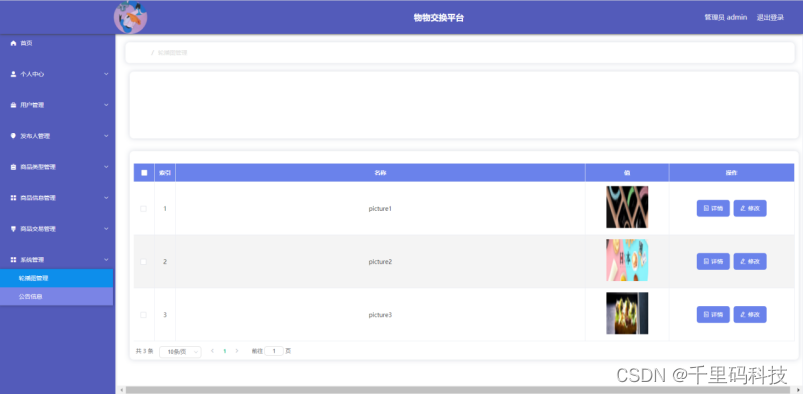
Task: Click the round logo avatar in header
Action: (131, 17)
